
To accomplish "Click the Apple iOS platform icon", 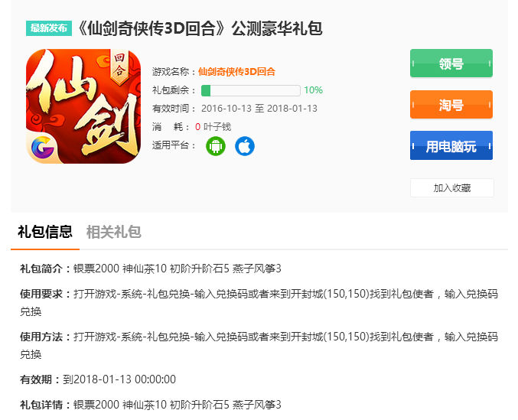I will (245, 146).
